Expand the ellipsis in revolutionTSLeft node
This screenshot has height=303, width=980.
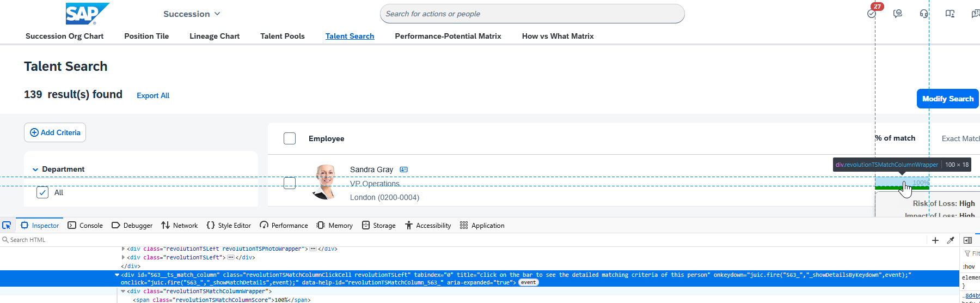pyautogui.click(x=231, y=257)
